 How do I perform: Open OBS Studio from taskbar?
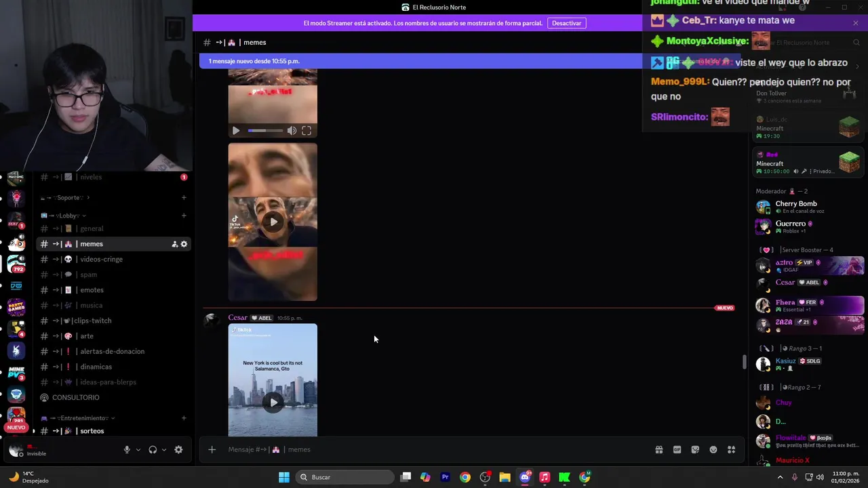tap(485, 477)
